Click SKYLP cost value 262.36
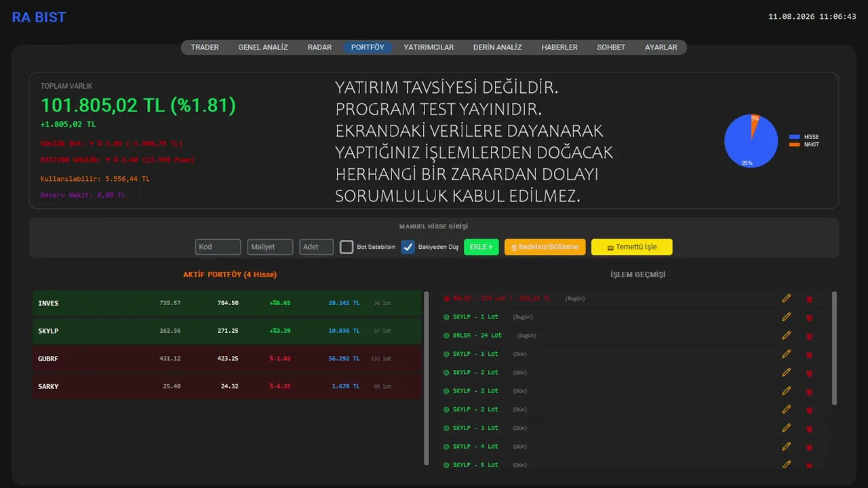Screen dimensions: 868x488 tap(170, 331)
